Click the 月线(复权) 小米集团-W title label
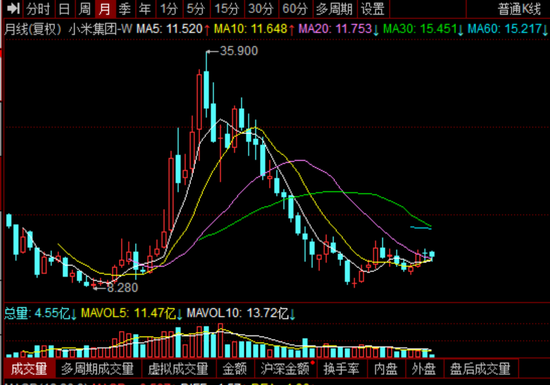Screen dimensions: 550x385 pos(68,29)
